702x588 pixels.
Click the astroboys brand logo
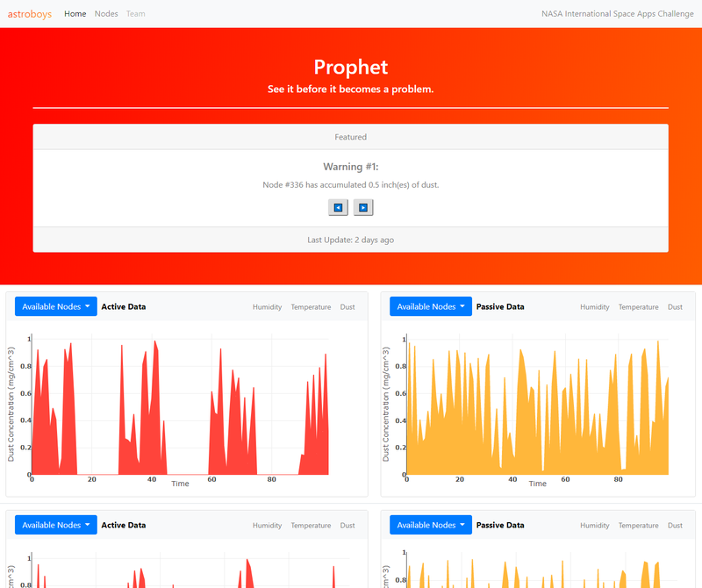29,14
